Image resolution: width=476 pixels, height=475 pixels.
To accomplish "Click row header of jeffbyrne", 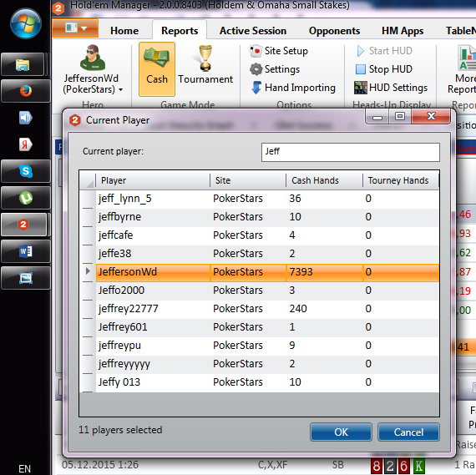I will (x=88, y=217).
